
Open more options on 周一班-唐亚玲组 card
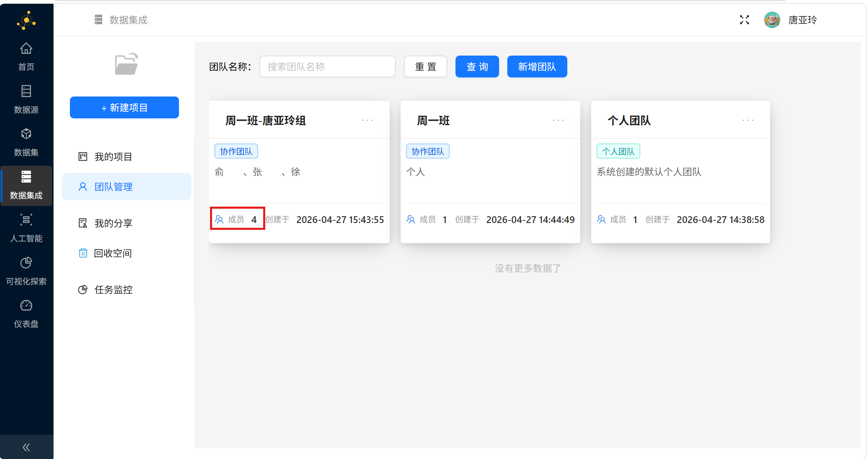tap(368, 120)
